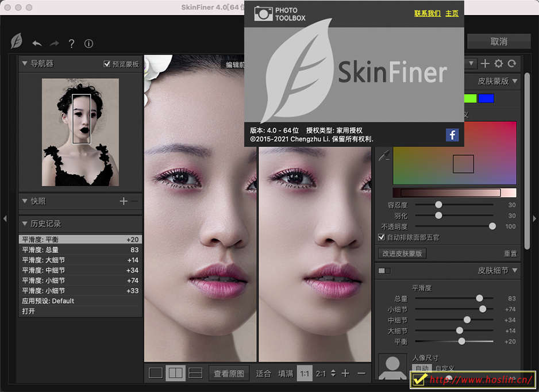The image size is (539, 392).
Task: Zoom out with the minus icon
Action: pos(361,374)
